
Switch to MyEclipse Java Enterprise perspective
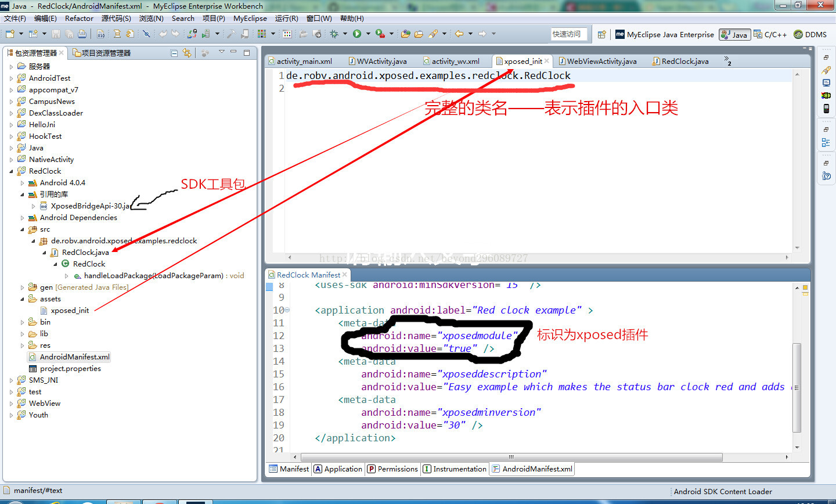tap(665, 34)
